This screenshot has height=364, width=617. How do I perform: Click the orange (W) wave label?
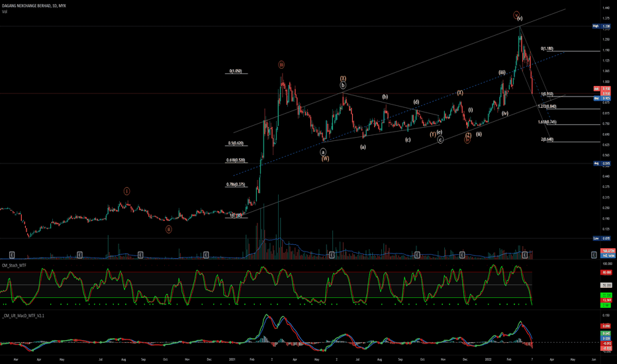(x=325, y=159)
